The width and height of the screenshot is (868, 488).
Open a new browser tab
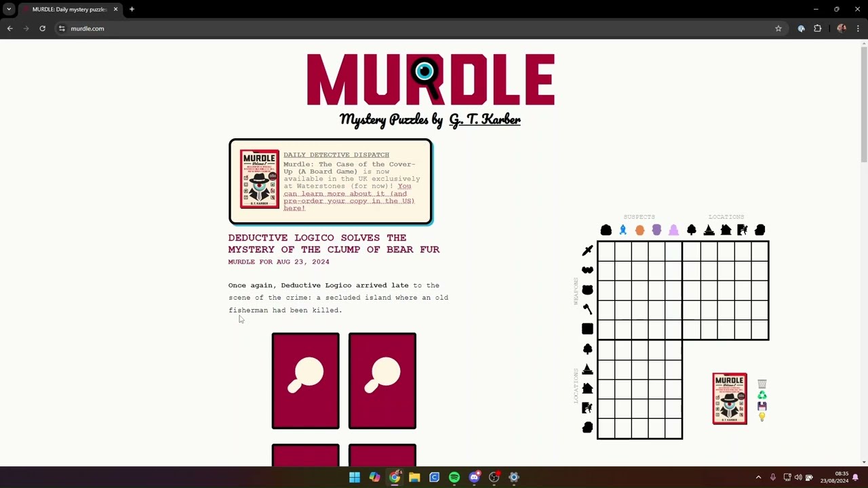point(132,9)
